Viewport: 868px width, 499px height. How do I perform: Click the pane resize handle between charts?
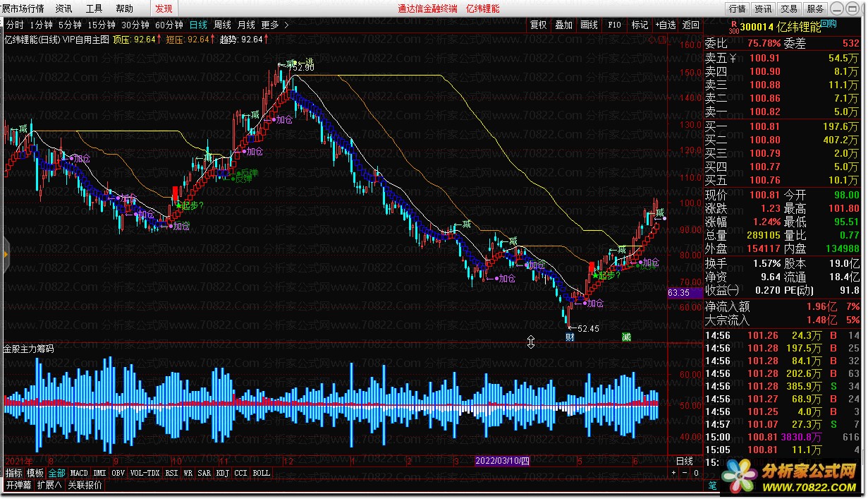531,342
